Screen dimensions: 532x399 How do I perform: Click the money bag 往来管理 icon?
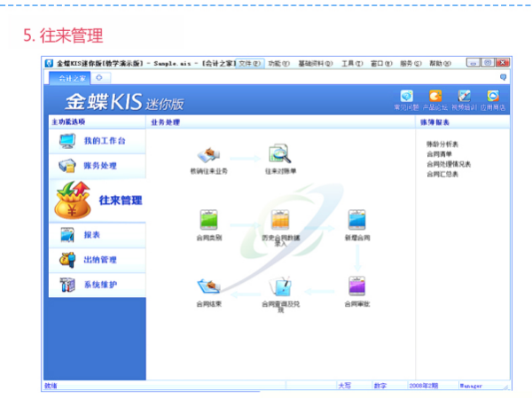(73, 199)
